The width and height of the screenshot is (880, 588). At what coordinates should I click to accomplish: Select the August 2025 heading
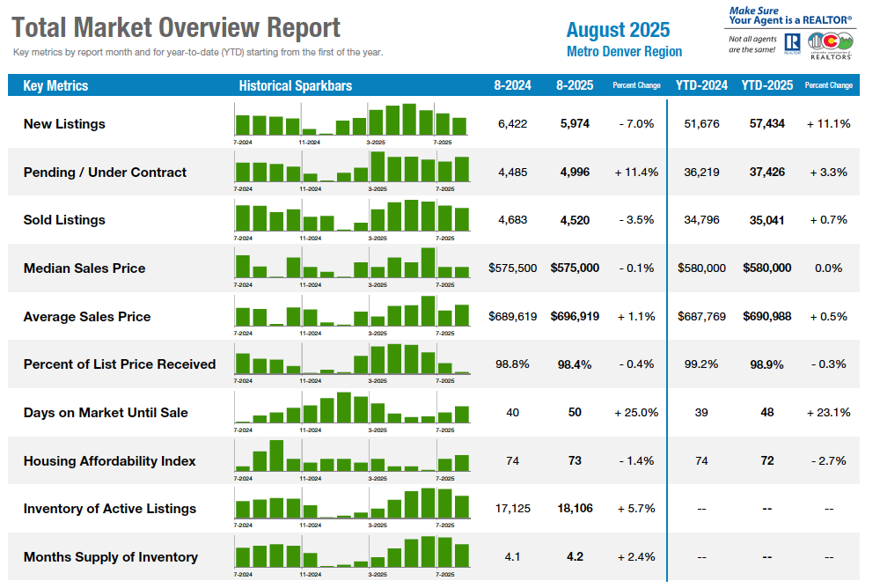coord(618,30)
